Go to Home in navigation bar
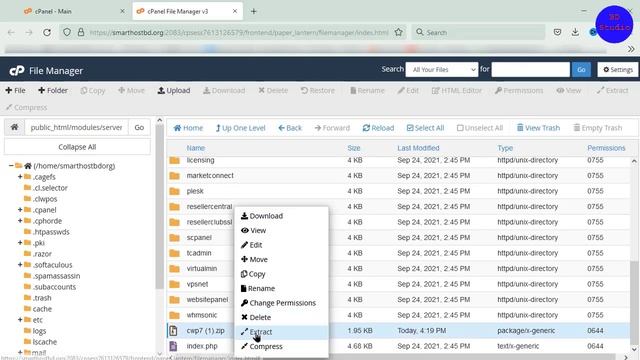Image resolution: width=640 pixels, height=360 pixels. pos(188,128)
